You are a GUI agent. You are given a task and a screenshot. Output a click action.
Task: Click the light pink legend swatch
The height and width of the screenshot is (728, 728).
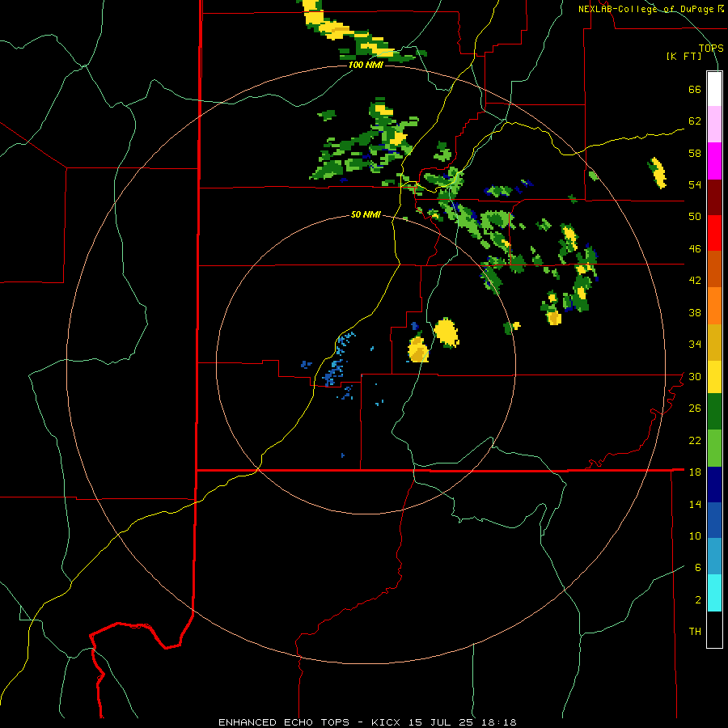[714, 125]
